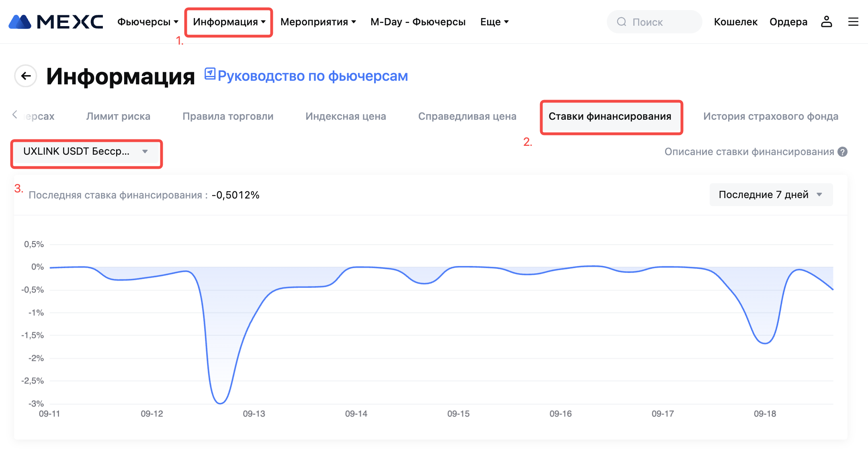The width and height of the screenshot is (868, 450).
Task: Open Ордера page
Action: (x=788, y=22)
